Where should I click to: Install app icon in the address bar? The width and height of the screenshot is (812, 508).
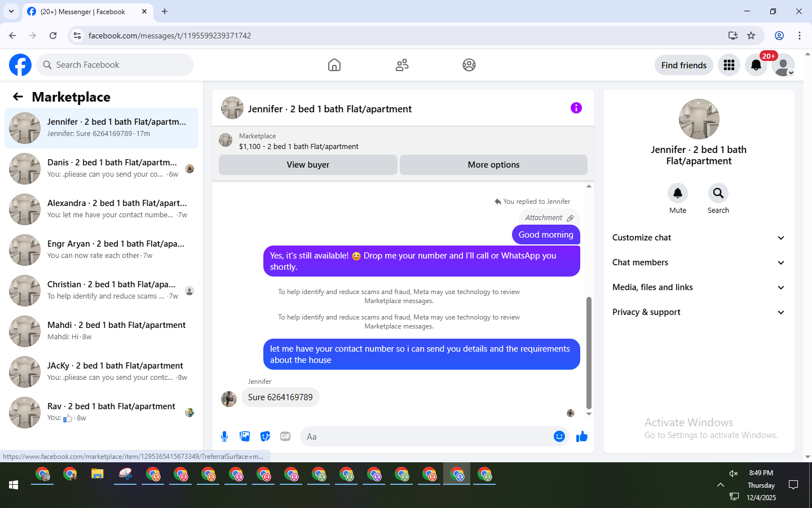point(733,36)
